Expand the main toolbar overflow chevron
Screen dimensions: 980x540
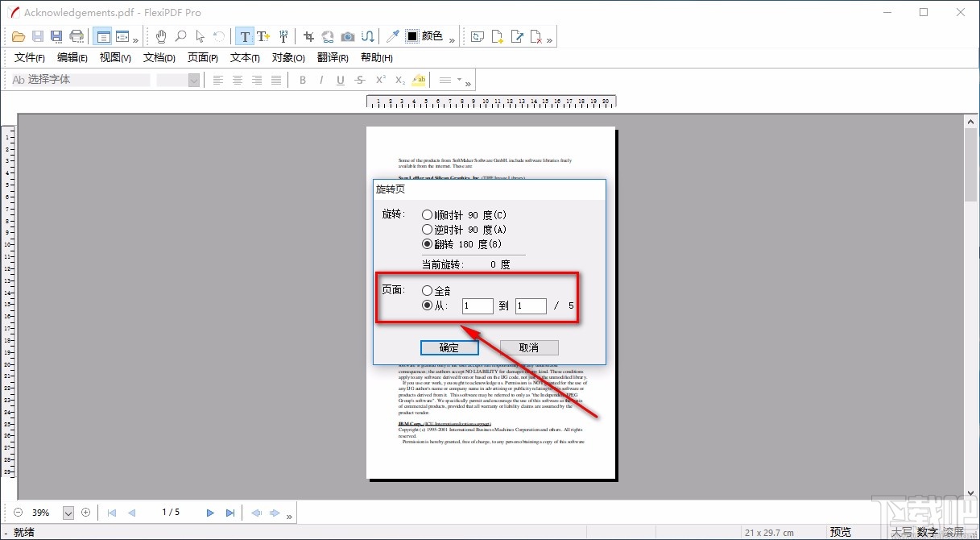pyautogui.click(x=136, y=40)
